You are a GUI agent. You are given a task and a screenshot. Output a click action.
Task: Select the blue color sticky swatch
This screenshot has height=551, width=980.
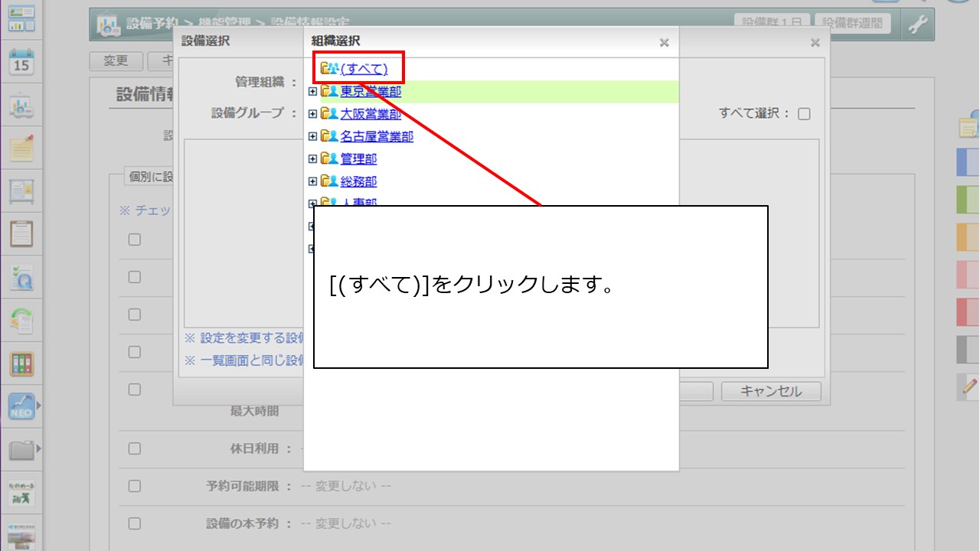coord(968,162)
